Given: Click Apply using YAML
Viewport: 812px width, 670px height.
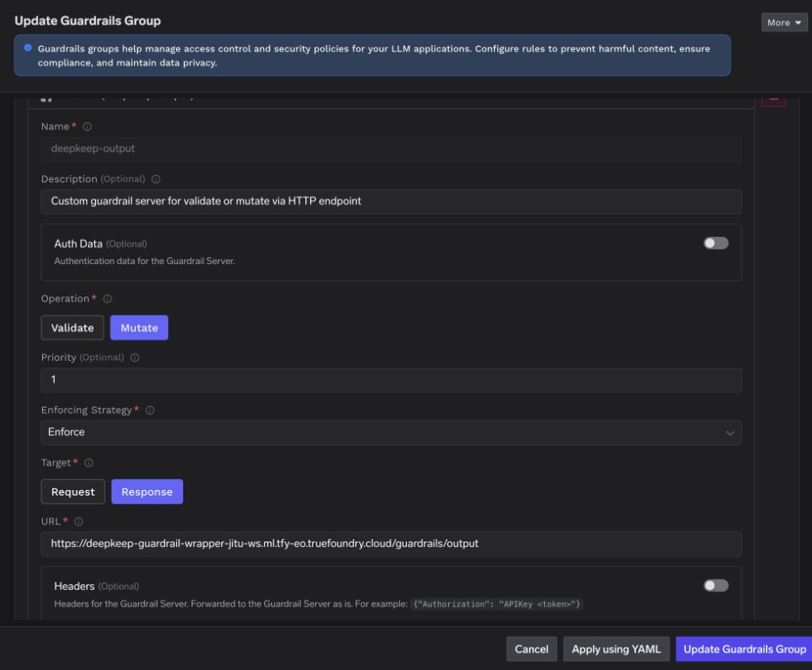Looking at the screenshot, I should (616, 649).
